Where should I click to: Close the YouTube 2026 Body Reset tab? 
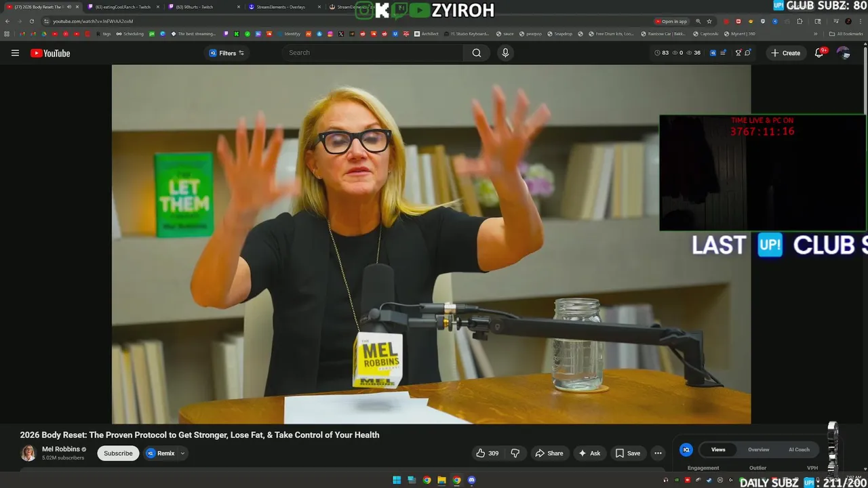(x=77, y=7)
